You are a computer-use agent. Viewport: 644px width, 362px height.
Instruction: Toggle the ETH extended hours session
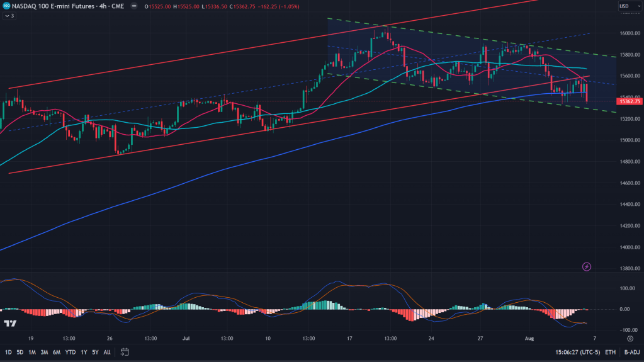point(610,351)
